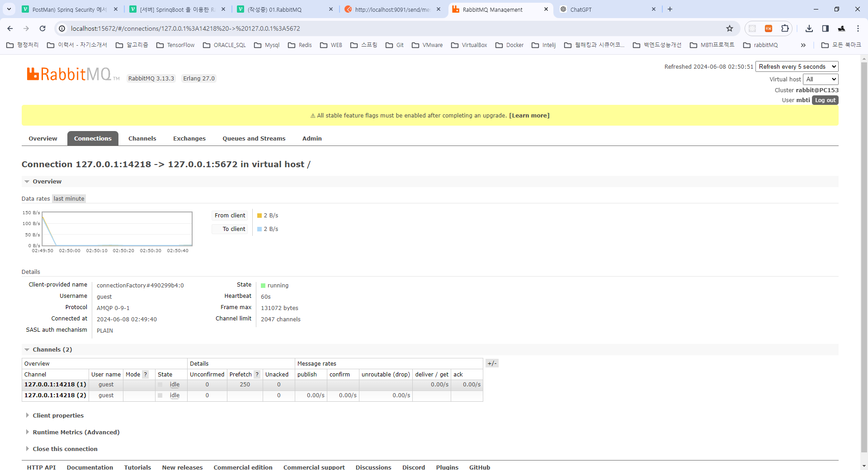This screenshot has height=470, width=868.
Task: Close the ChatGPT browser tab
Action: (x=654, y=9)
